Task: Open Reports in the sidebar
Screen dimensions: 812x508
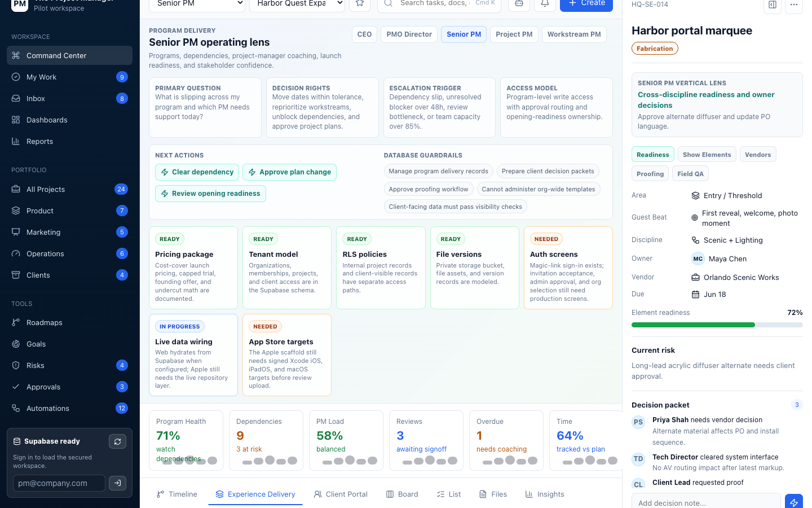Action: 69,141
